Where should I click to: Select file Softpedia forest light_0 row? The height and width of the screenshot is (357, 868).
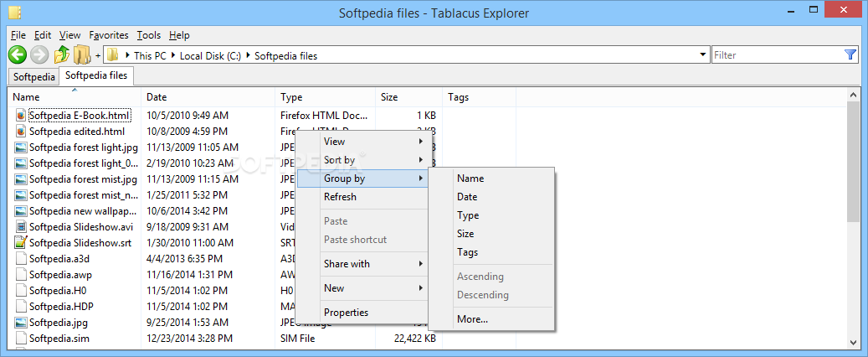(x=84, y=163)
